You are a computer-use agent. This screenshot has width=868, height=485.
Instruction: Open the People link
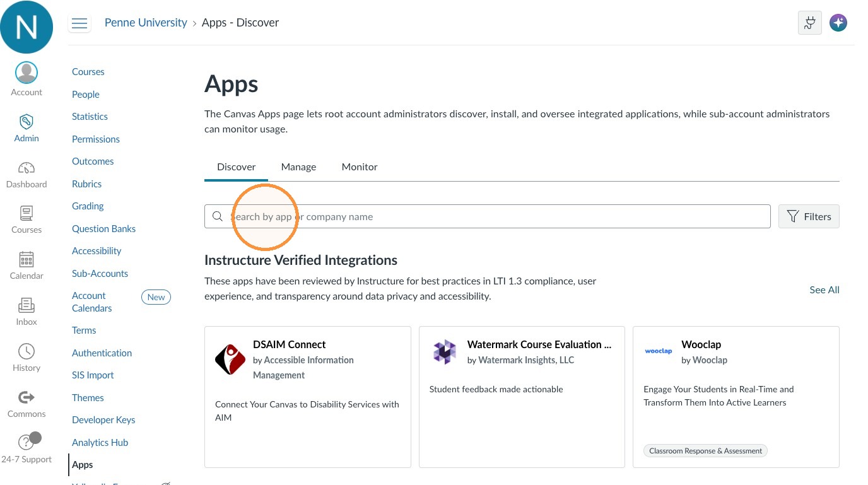tap(86, 95)
